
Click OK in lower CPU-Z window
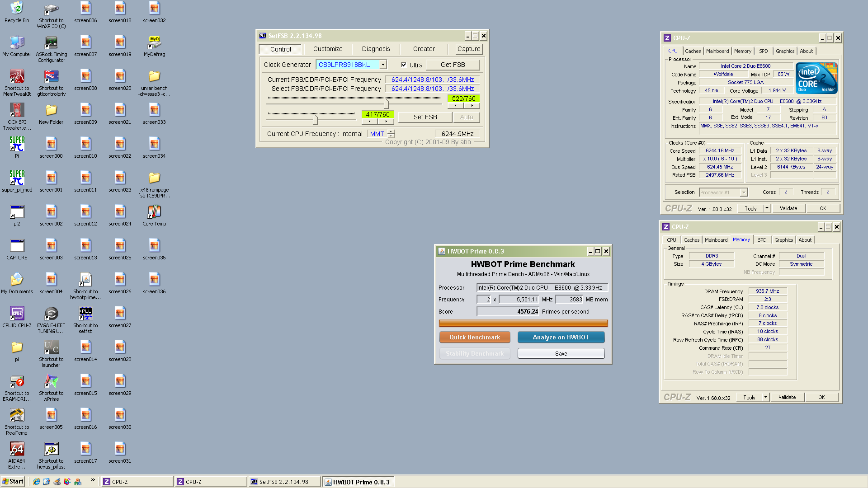[821, 397]
